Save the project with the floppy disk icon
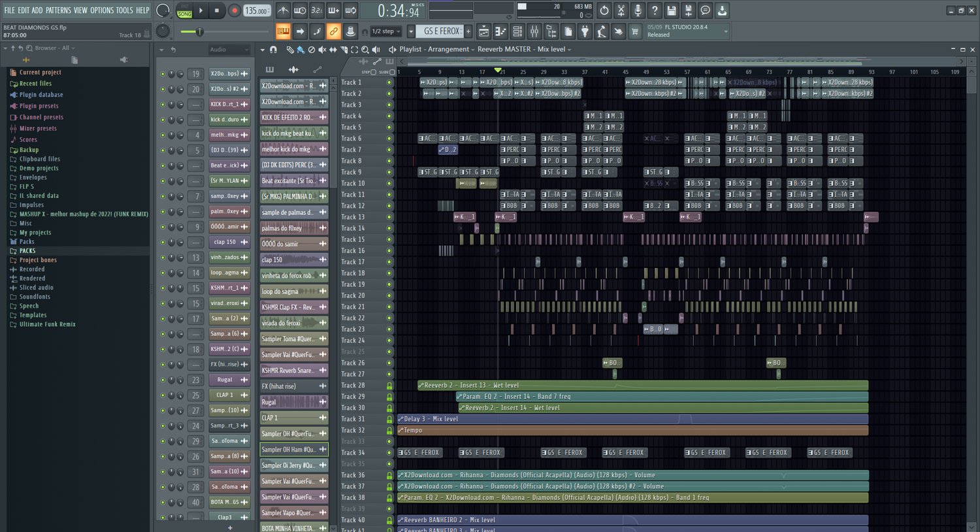 671,10
